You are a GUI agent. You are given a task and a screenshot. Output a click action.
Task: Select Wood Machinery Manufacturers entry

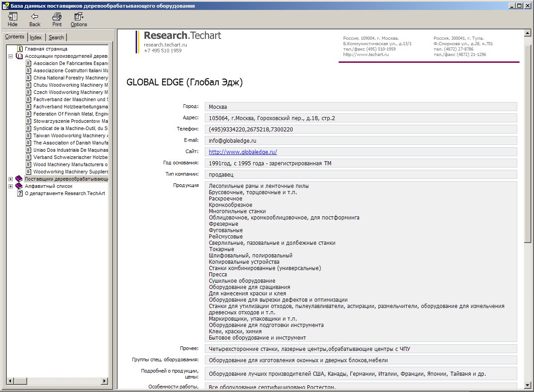[71, 164]
